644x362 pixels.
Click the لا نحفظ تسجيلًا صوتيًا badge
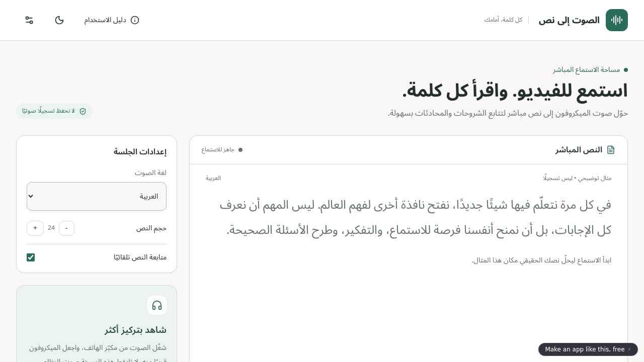pos(54,111)
